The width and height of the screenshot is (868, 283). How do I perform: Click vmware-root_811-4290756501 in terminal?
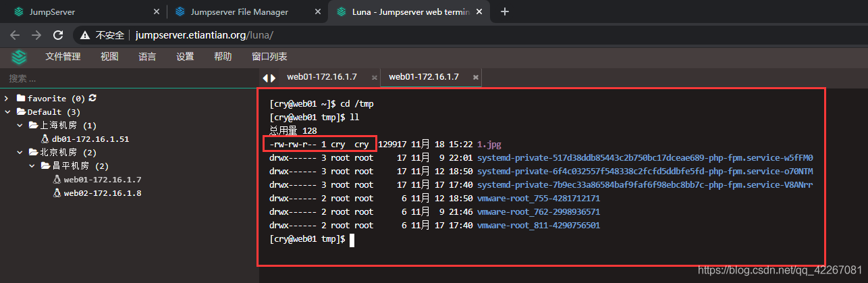pos(539,226)
